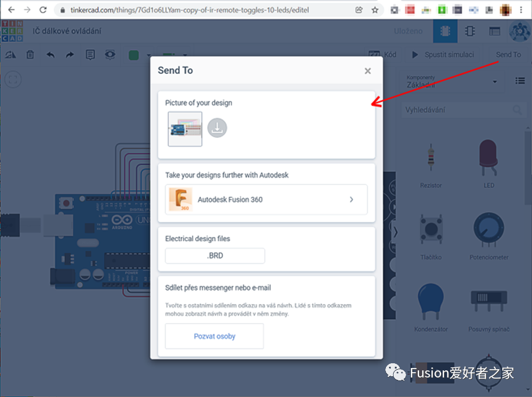
Task: Switch to schematic view
Action: (470, 31)
